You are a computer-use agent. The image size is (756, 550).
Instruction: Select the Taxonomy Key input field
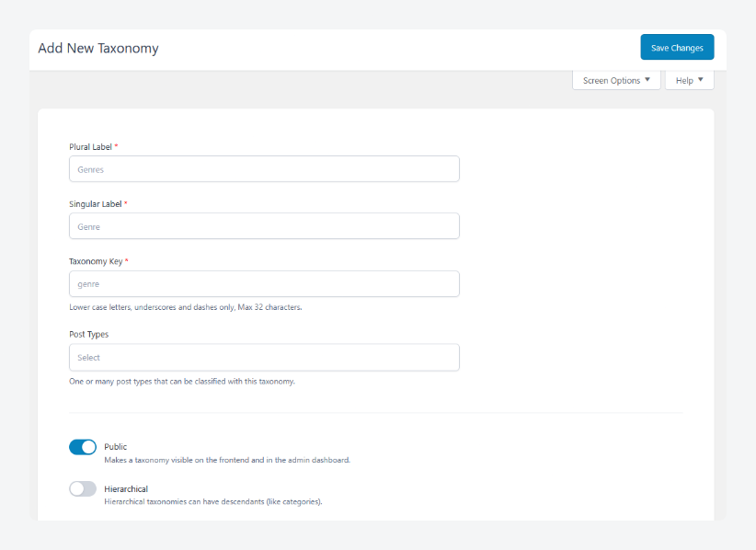264,284
